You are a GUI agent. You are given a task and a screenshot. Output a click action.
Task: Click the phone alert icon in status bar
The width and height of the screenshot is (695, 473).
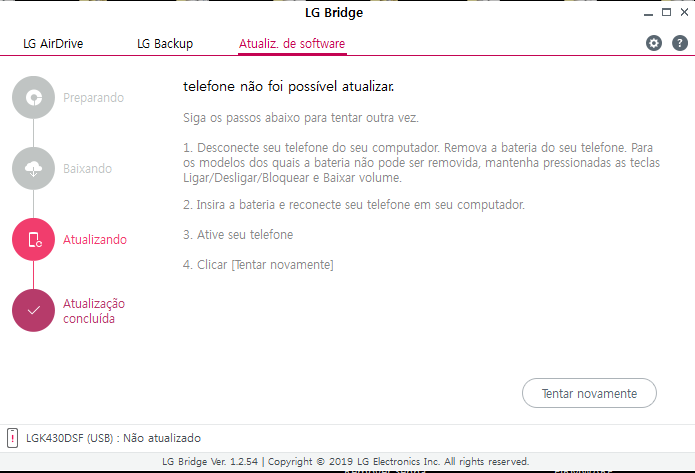(x=12, y=438)
